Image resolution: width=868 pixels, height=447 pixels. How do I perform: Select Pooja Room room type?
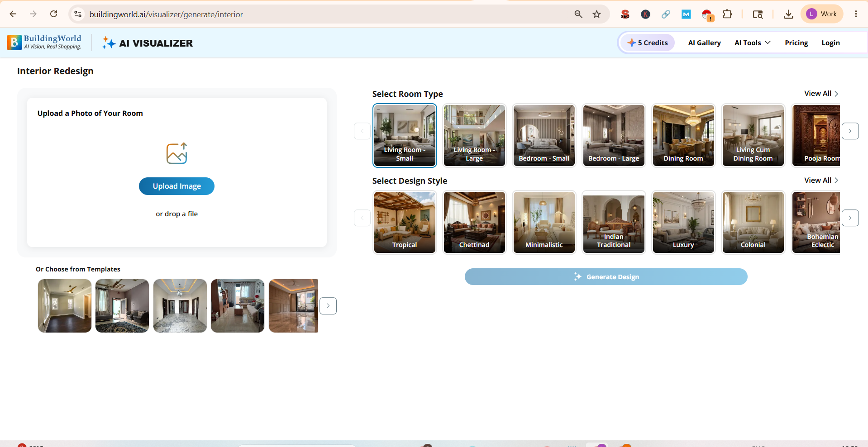(816, 135)
